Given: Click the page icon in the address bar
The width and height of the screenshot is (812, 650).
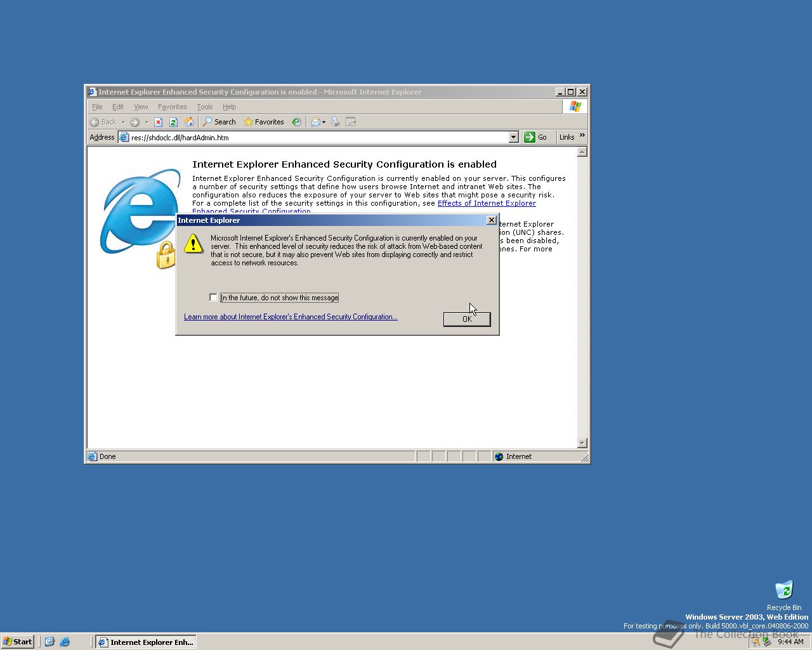Looking at the screenshot, I should (124, 137).
